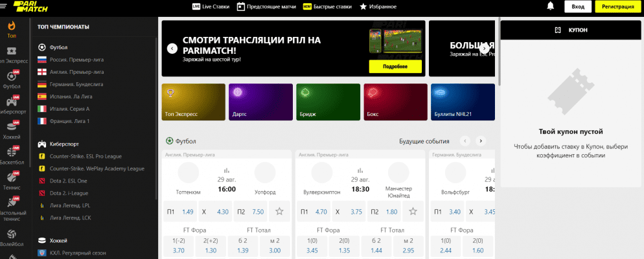Screen dimensions: 644x259
Task: Select П2 odds 7.50 for Уотфорд
Action: (250, 211)
